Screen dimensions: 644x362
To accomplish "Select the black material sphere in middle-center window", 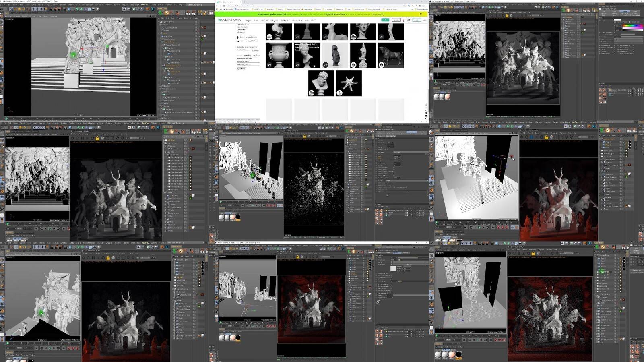I will [238, 217].
